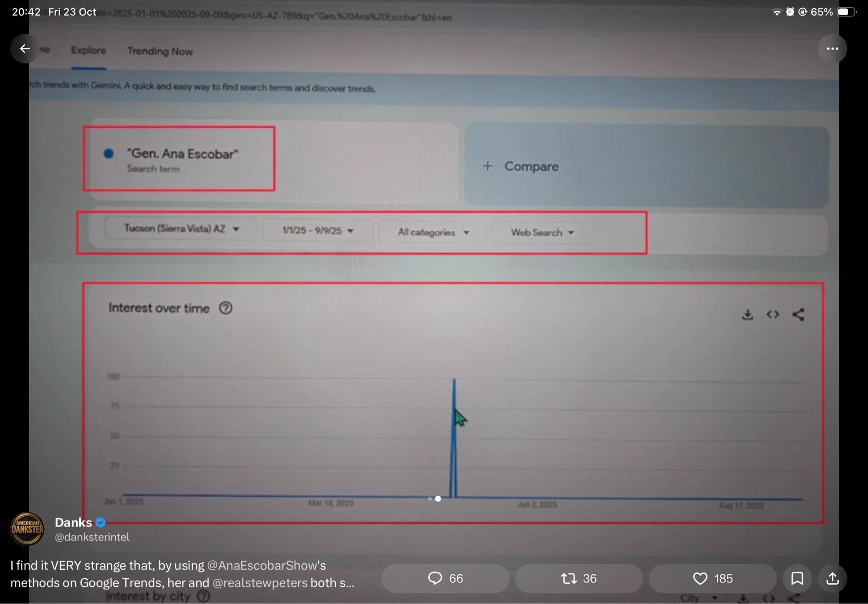Reply to the post with 66 comments

[x=445, y=578]
